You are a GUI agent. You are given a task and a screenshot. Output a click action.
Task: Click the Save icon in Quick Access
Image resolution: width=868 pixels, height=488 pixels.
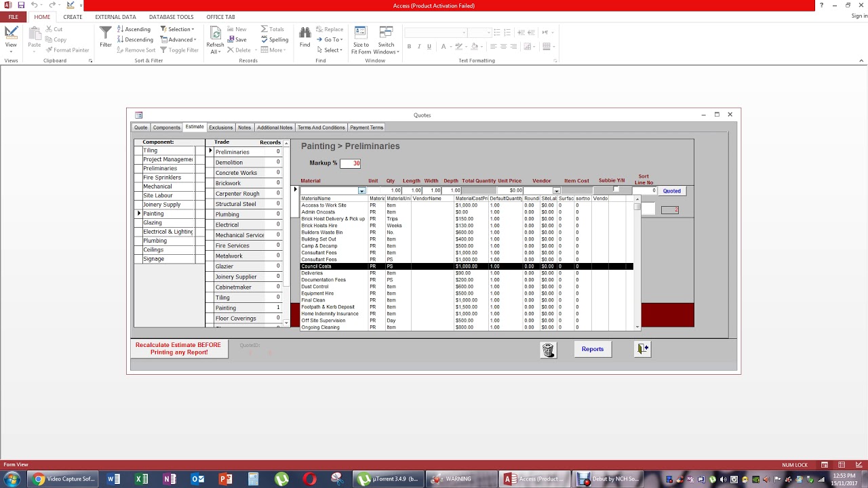click(x=21, y=5)
